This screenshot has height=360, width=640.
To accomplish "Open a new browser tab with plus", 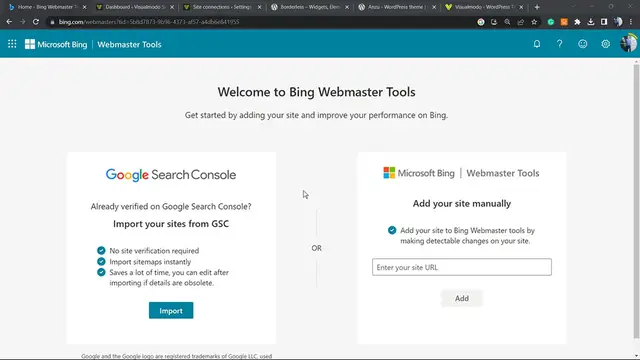I will pos(537,7).
